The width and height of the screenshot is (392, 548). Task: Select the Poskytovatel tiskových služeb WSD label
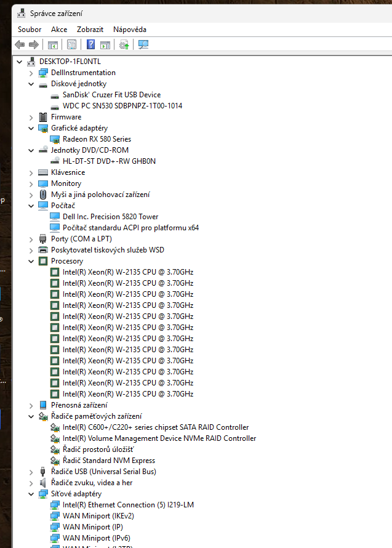tap(108, 250)
